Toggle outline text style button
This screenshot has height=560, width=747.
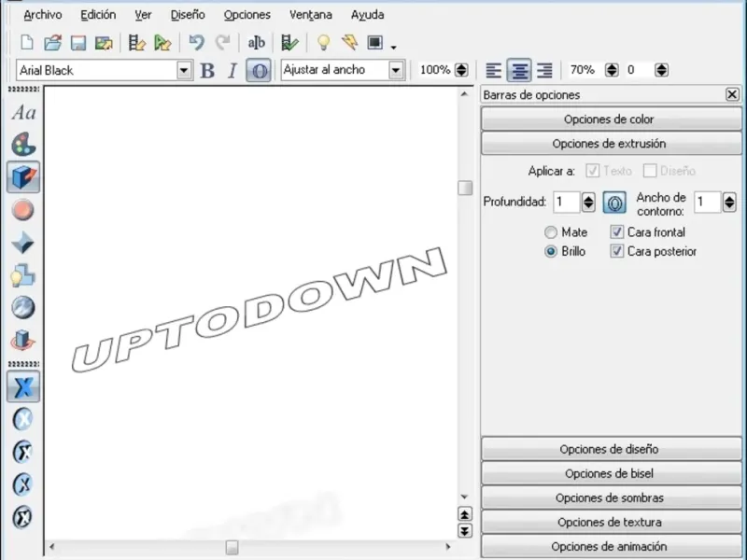pos(259,71)
